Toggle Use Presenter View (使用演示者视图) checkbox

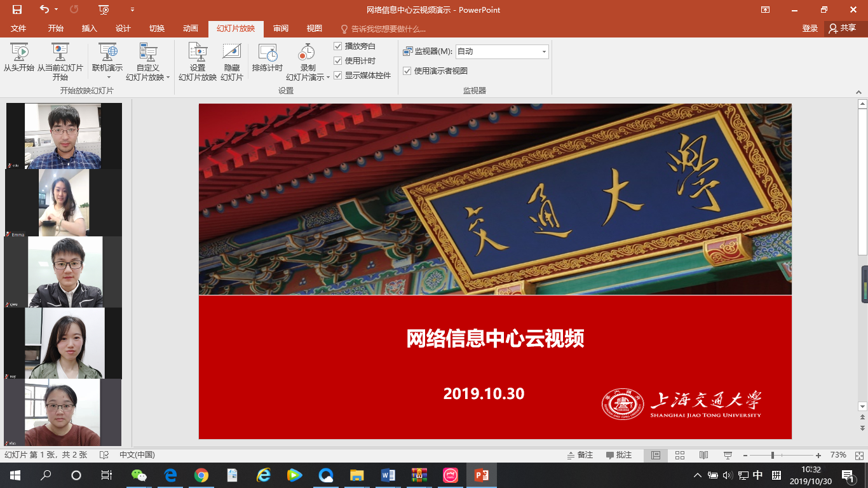point(407,71)
